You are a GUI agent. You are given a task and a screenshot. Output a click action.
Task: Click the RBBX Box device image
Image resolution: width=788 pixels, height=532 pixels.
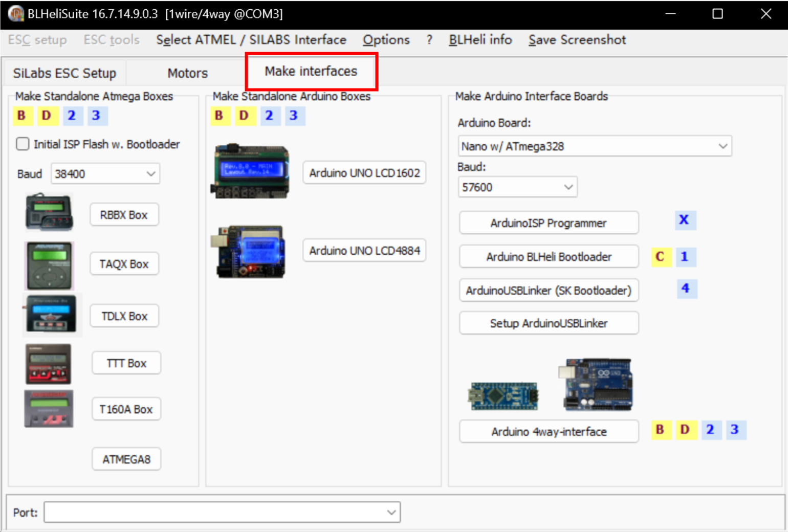tap(49, 212)
